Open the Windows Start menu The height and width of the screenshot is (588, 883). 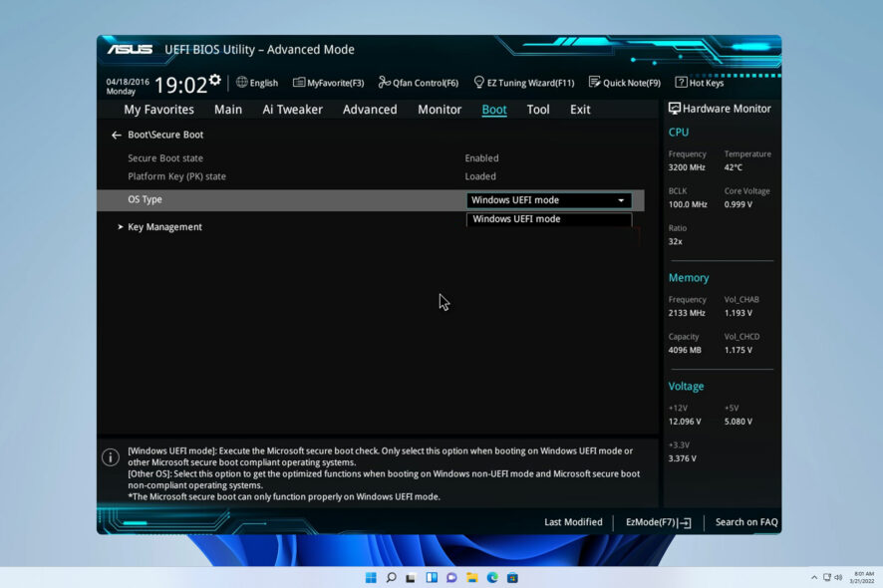[x=371, y=578]
